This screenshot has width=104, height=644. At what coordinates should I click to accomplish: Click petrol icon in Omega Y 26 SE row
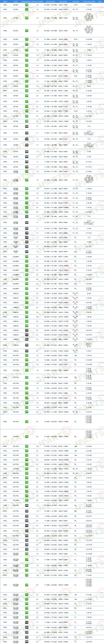(27, 317)
